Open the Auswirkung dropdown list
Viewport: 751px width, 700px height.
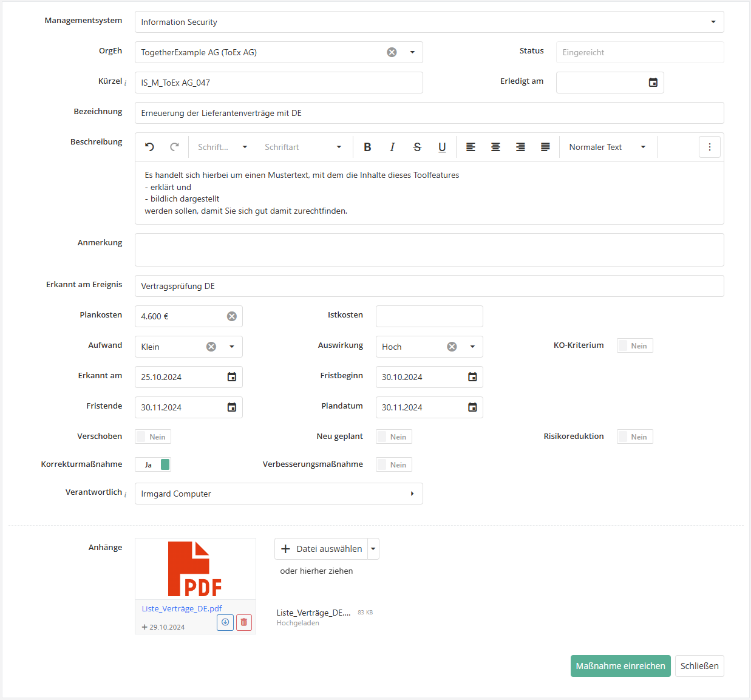coord(472,347)
